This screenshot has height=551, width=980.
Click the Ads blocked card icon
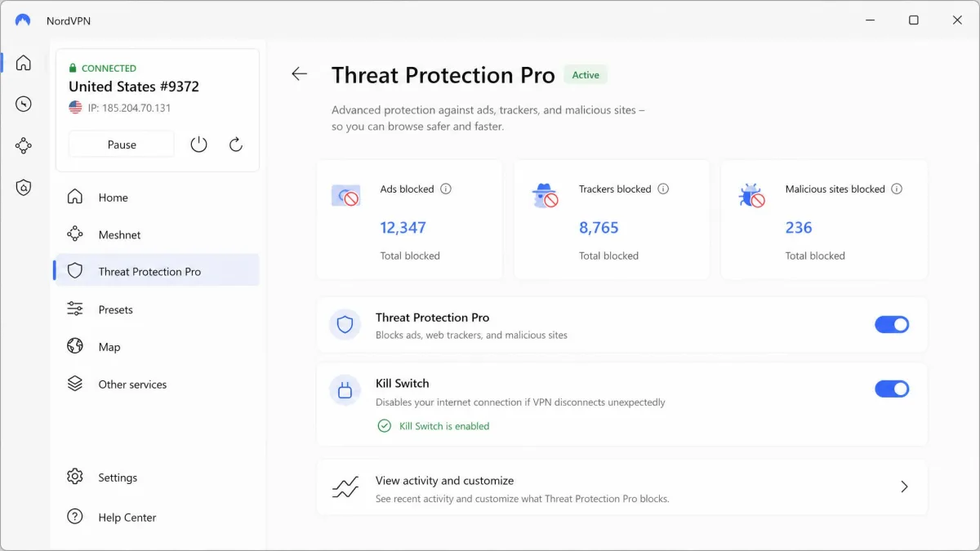coord(346,196)
